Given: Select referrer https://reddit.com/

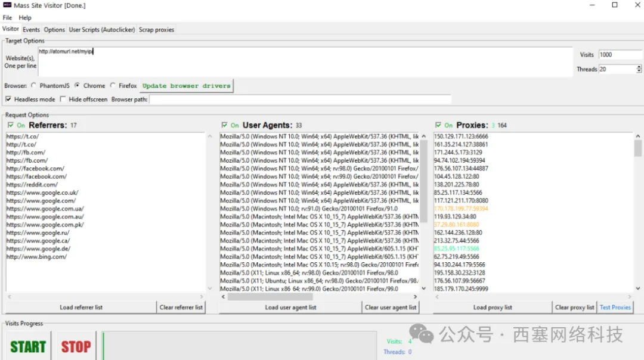Looking at the screenshot, I should pyautogui.click(x=32, y=185).
